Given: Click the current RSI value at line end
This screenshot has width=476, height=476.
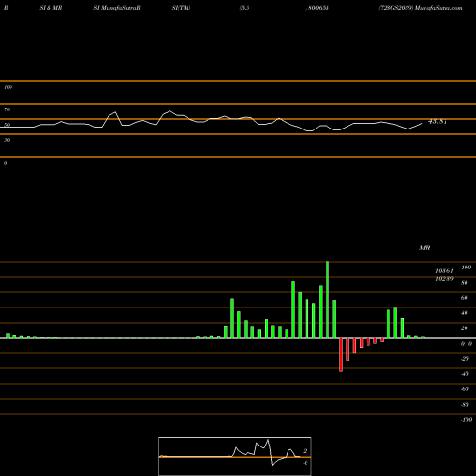Looking at the screenshot, I should tap(438, 121).
